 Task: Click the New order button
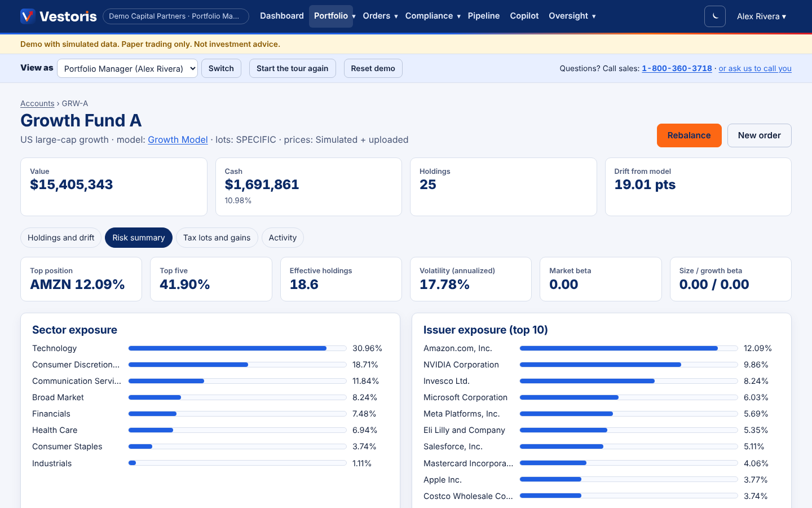coord(759,135)
